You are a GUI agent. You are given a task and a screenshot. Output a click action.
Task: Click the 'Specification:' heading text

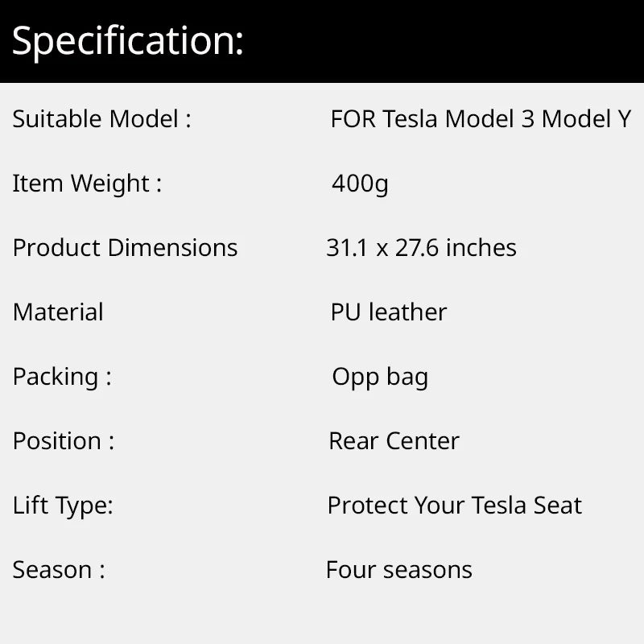tap(127, 41)
